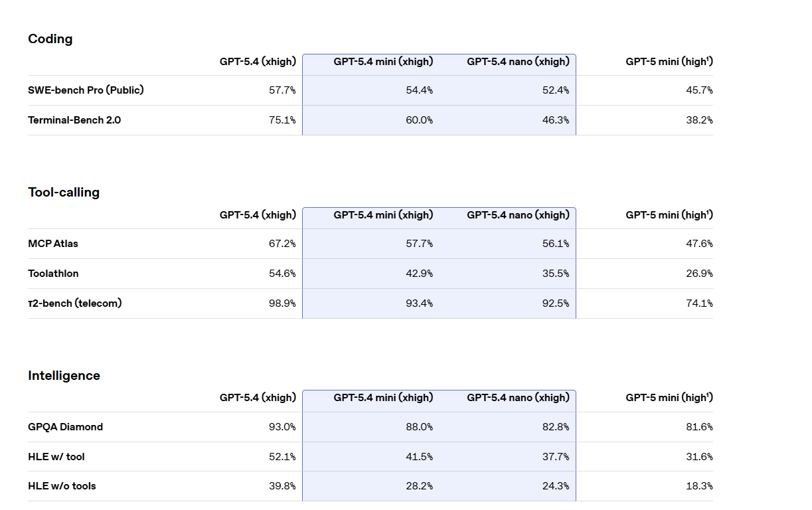Image resolution: width=812 pixels, height=510 pixels.
Task: Click GPT-5 mini (high) header in Intelligence table
Action: pos(669,398)
